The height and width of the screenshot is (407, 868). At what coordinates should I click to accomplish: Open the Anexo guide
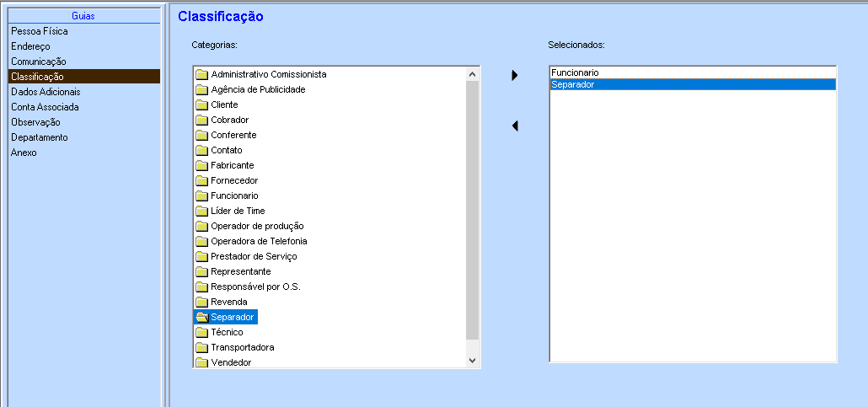(24, 153)
